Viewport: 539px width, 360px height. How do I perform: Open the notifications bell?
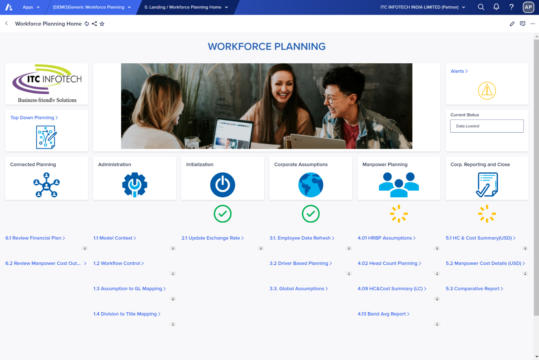point(496,7)
